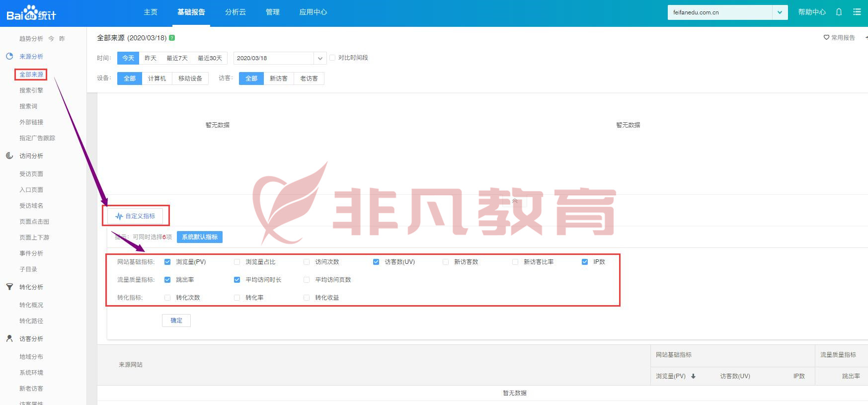Enable the 访问次数 checkbox
Image resolution: width=868 pixels, height=405 pixels.
point(307,262)
